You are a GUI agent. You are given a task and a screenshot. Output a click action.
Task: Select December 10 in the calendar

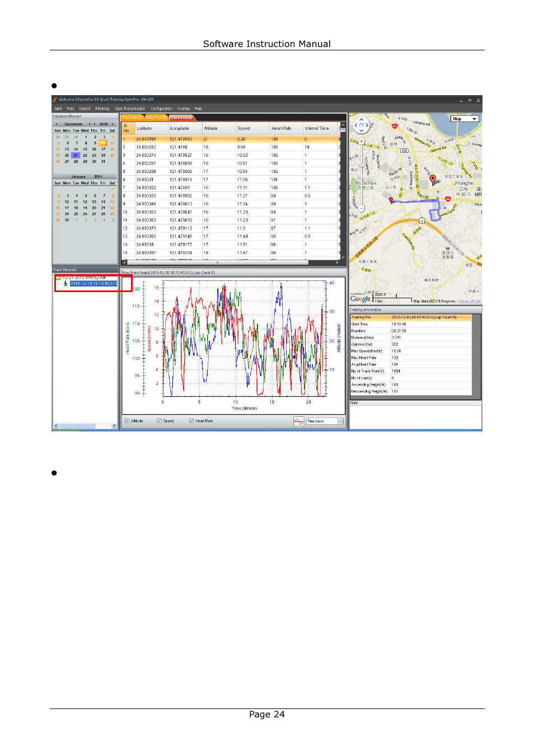click(x=103, y=143)
